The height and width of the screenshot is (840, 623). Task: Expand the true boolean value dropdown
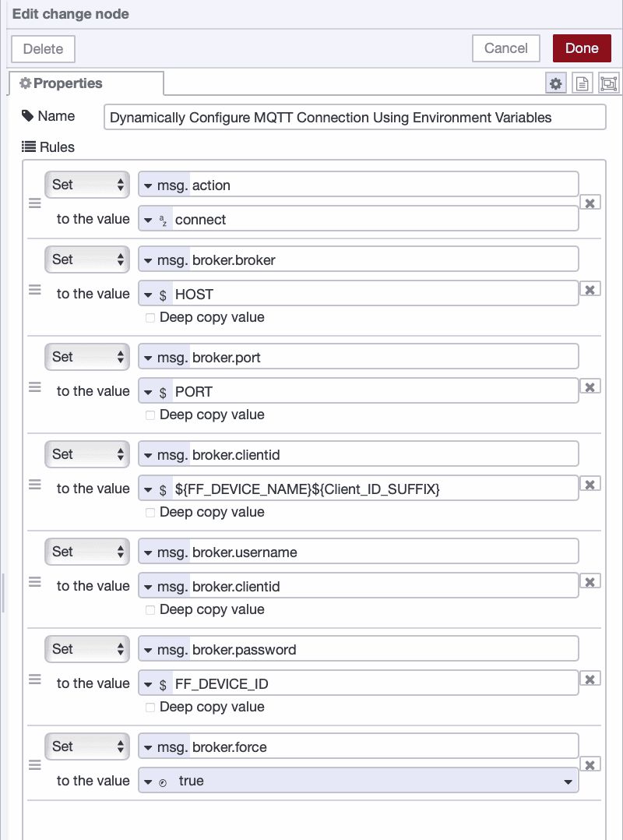(x=568, y=782)
